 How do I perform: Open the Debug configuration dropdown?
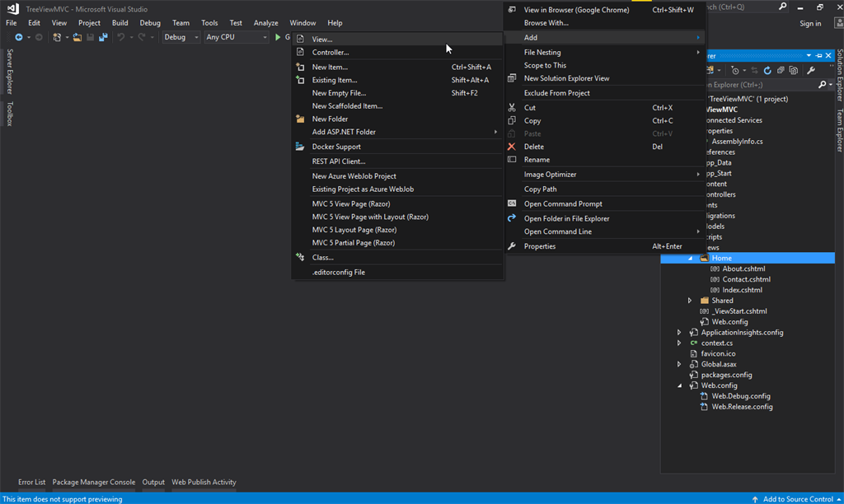pos(181,37)
